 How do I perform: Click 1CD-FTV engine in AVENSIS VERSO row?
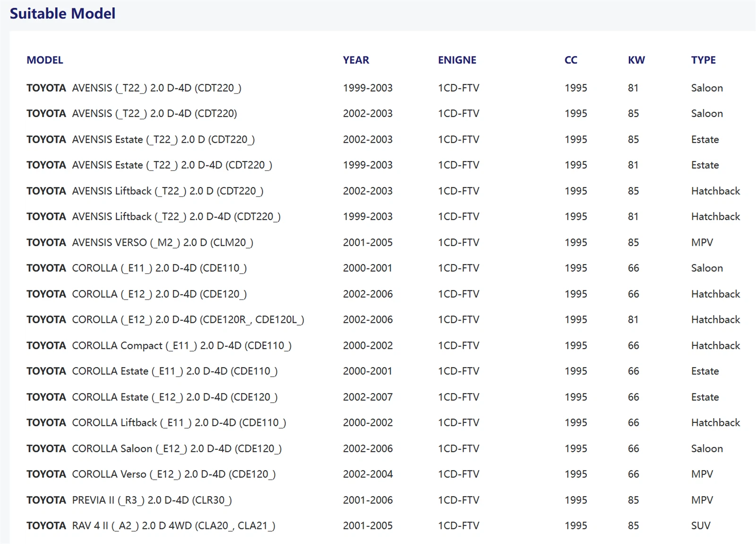[x=458, y=242]
